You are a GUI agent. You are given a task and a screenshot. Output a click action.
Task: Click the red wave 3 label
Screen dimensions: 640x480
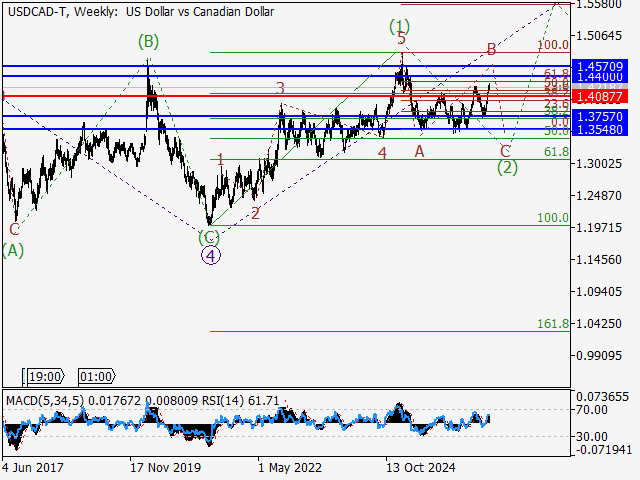[280, 88]
